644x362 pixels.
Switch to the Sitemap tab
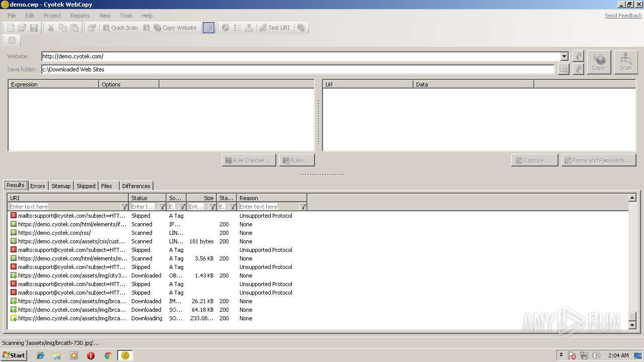pos(61,186)
